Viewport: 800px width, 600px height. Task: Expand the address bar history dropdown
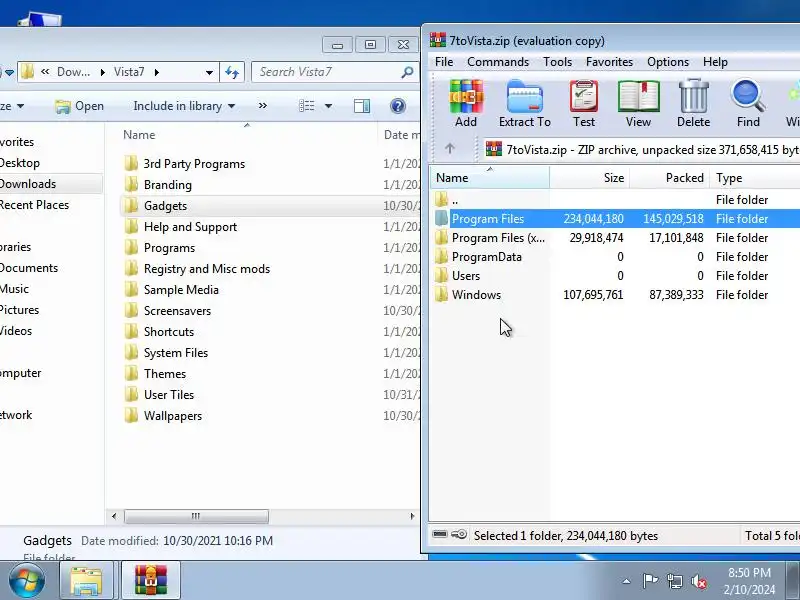coord(209,72)
